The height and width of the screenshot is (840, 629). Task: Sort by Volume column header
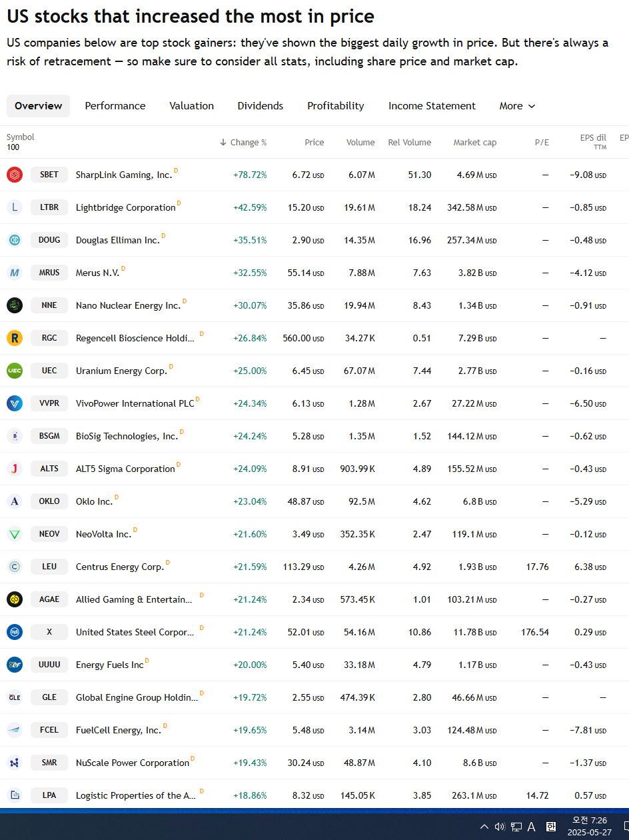pyautogui.click(x=360, y=142)
